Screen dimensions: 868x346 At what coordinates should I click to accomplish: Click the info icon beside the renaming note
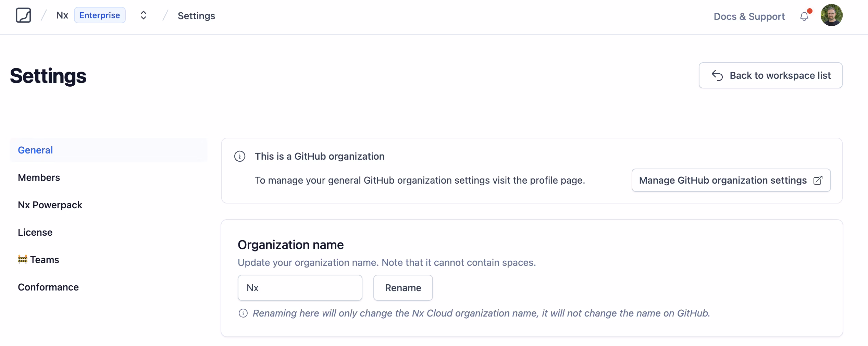(243, 313)
